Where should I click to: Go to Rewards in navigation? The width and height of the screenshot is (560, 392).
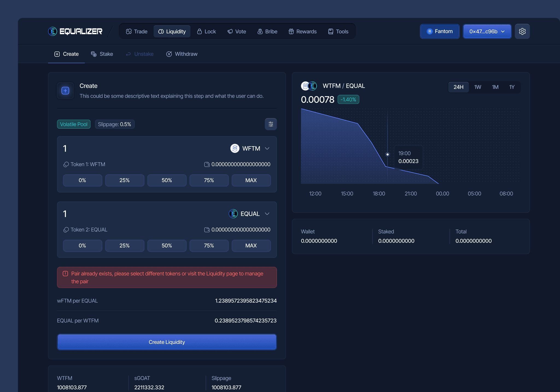302,31
